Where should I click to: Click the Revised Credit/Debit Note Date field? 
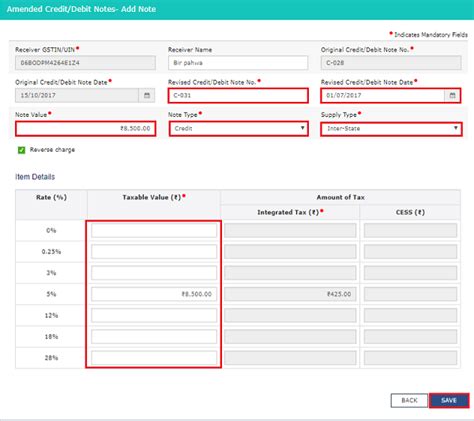383,95
